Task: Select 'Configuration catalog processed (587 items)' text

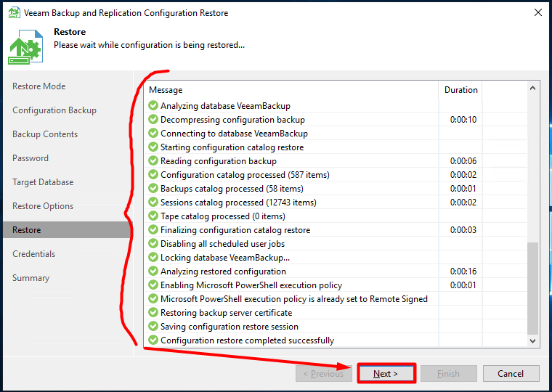Action: [x=245, y=175]
